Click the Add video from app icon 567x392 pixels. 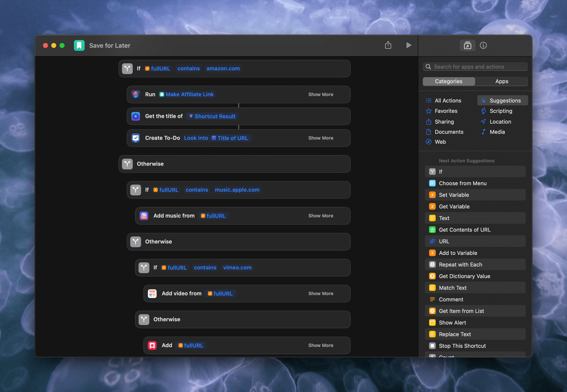pyautogui.click(x=152, y=294)
